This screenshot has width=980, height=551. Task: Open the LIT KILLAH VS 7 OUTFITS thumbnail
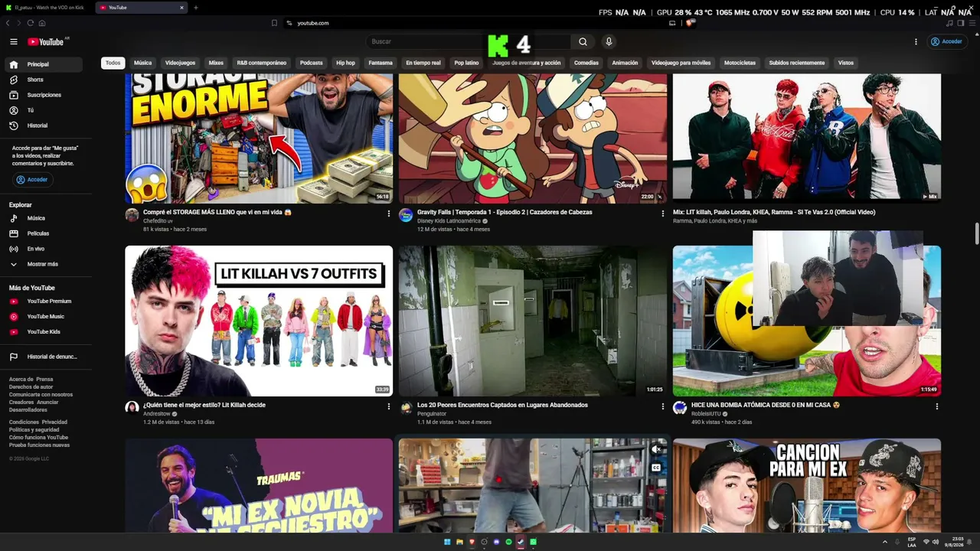pyautogui.click(x=259, y=321)
